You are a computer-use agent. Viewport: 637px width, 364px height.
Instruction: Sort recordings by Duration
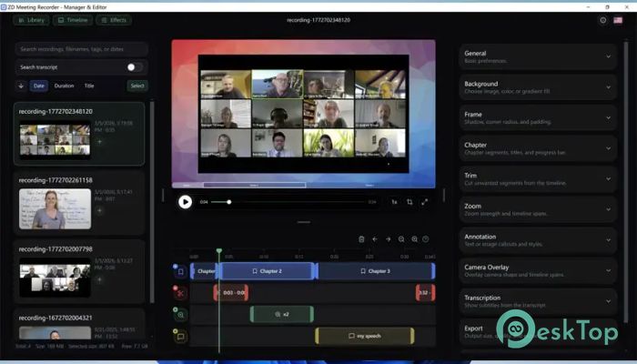click(x=65, y=86)
